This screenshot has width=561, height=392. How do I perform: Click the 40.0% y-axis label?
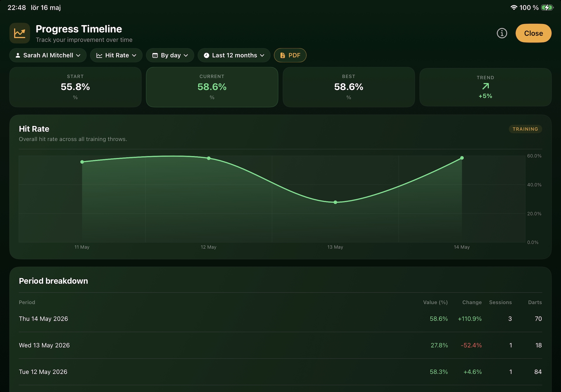pos(534,185)
